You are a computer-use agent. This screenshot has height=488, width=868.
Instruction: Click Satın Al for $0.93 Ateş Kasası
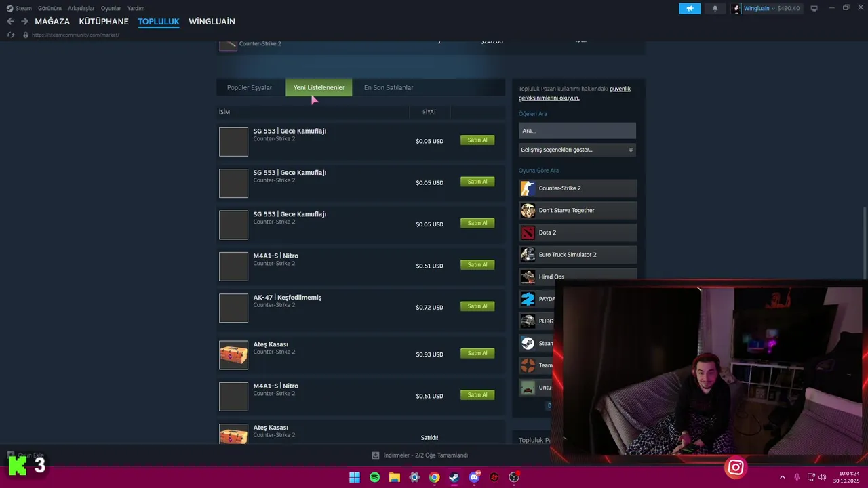click(x=477, y=353)
